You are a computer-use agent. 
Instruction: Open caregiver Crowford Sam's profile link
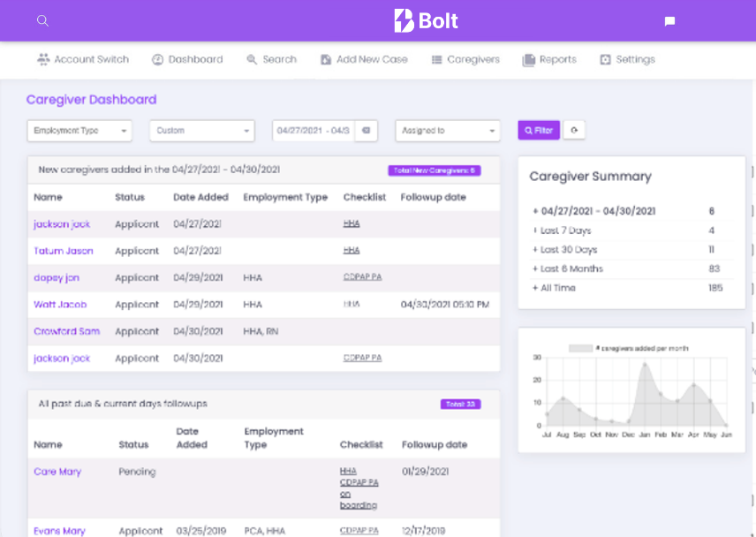[66, 331]
